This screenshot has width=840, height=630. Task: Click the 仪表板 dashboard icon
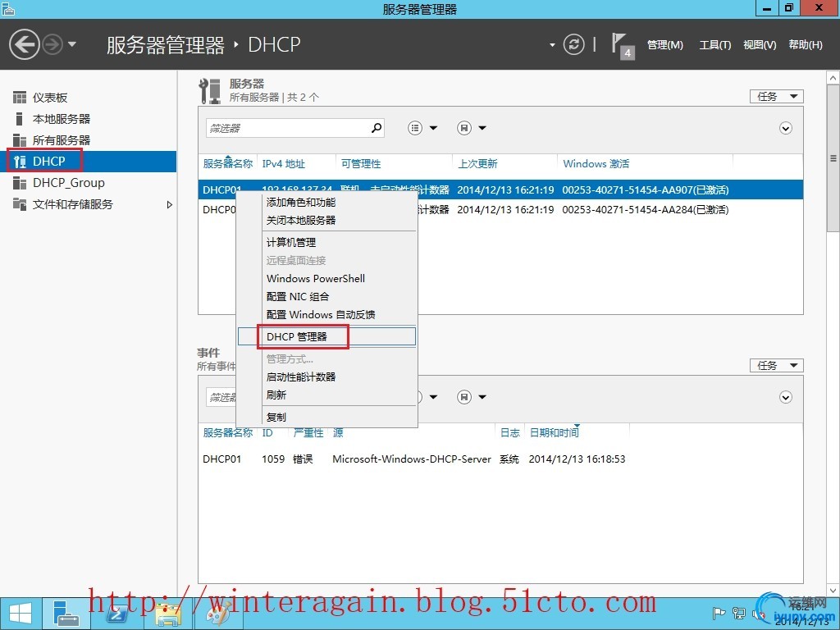pyautogui.click(x=20, y=98)
